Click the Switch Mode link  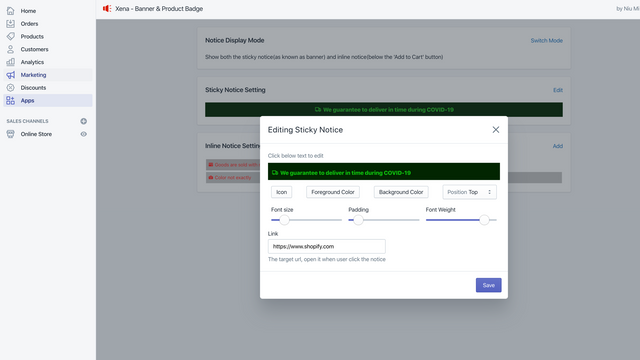pos(547,40)
